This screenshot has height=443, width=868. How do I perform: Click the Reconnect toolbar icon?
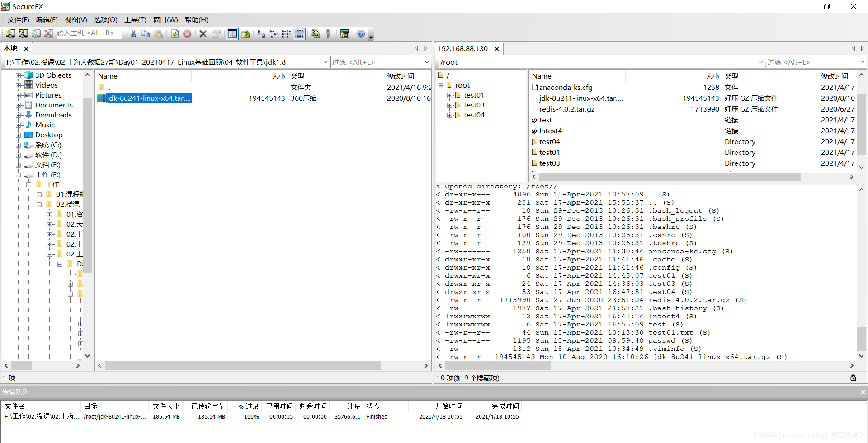coord(36,34)
